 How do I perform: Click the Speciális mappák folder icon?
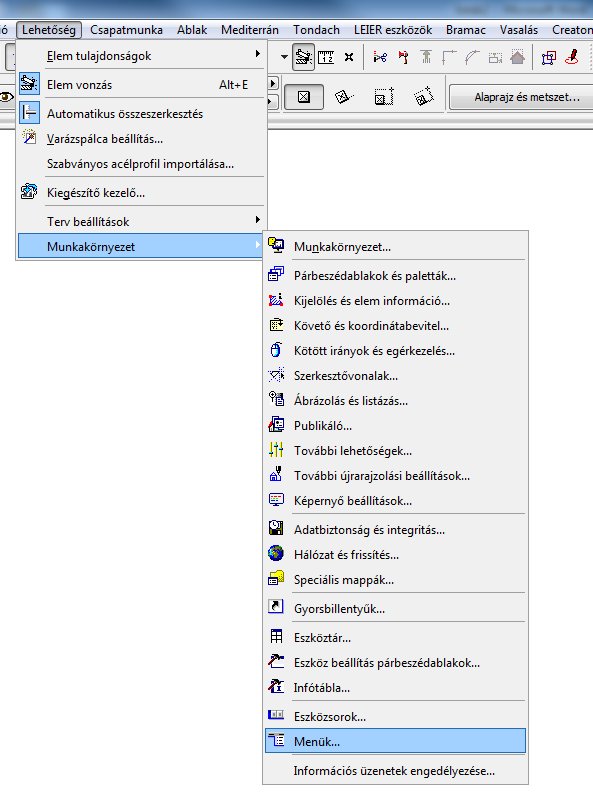click(x=276, y=578)
